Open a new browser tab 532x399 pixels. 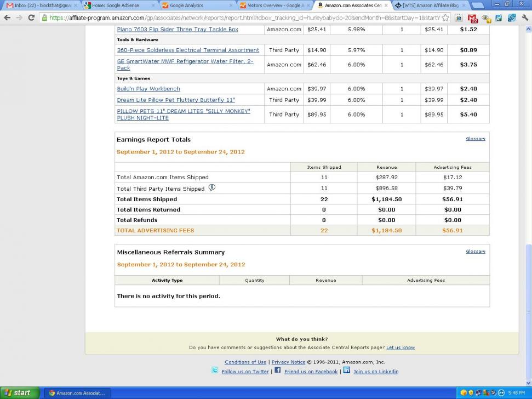click(478, 5)
